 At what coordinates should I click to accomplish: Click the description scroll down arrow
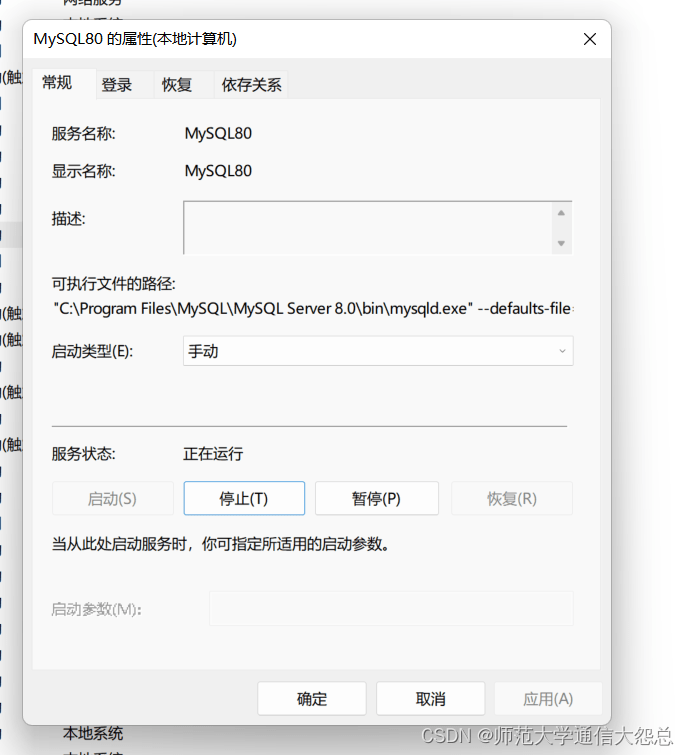(561, 243)
